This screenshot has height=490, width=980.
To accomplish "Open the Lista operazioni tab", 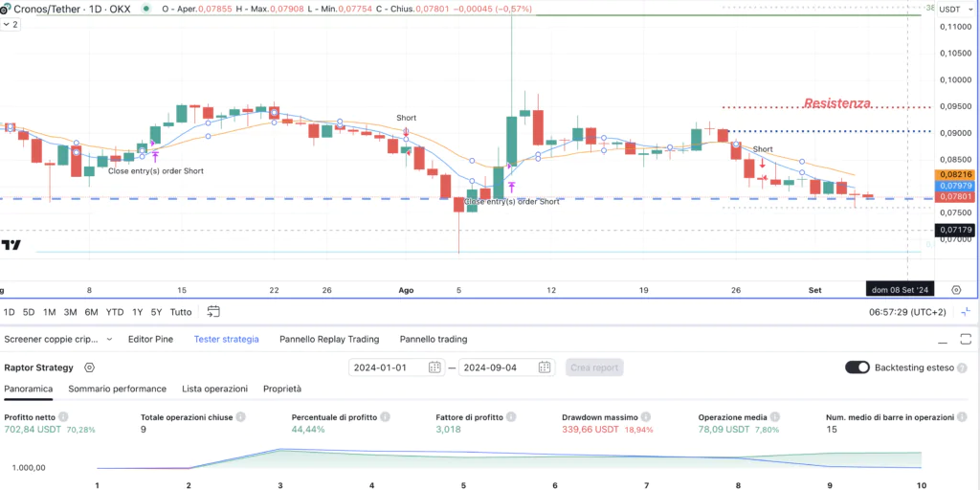I will click(215, 389).
